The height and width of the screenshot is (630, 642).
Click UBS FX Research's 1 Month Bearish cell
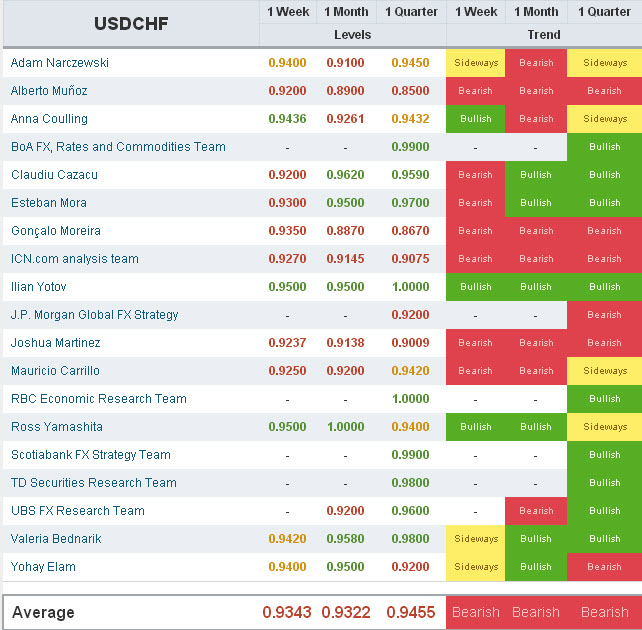[x=536, y=511]
